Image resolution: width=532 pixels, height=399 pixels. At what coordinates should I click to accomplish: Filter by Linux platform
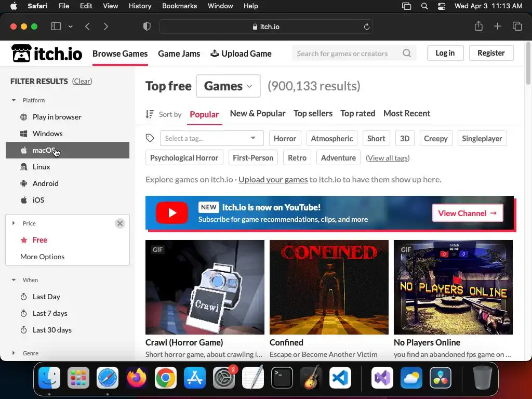68,167
